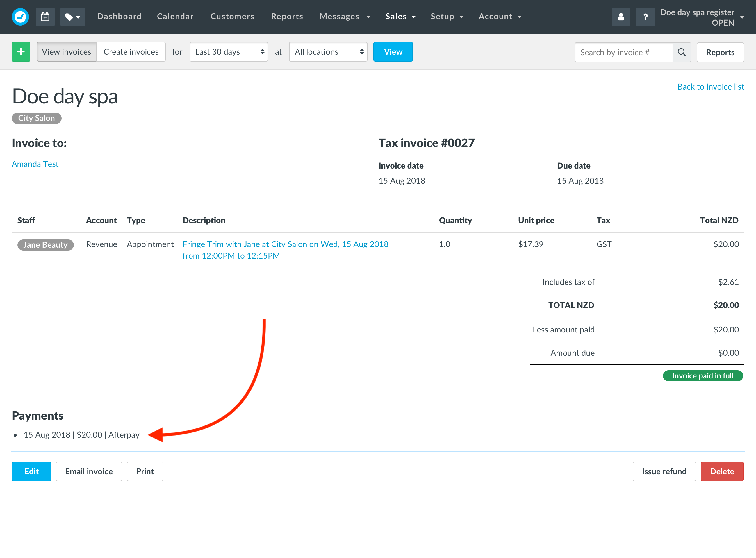
Task: Expand the Sales menu
Action: [400, 16]
